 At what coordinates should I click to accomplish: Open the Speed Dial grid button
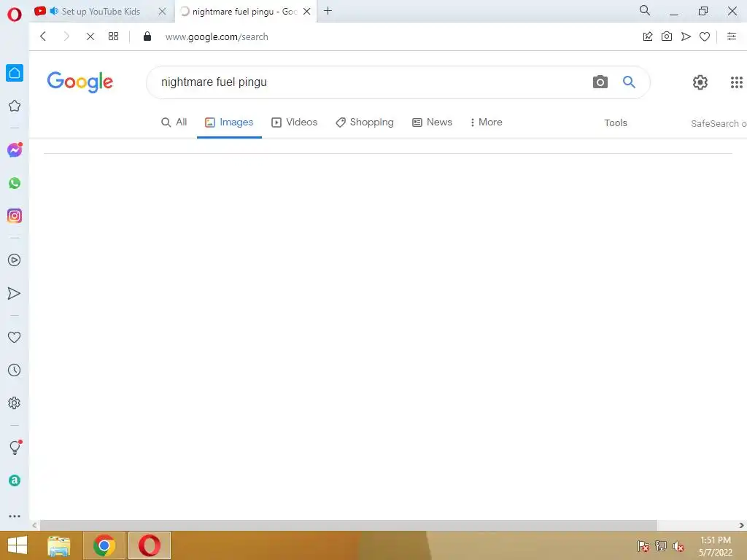tap(113, 36)
